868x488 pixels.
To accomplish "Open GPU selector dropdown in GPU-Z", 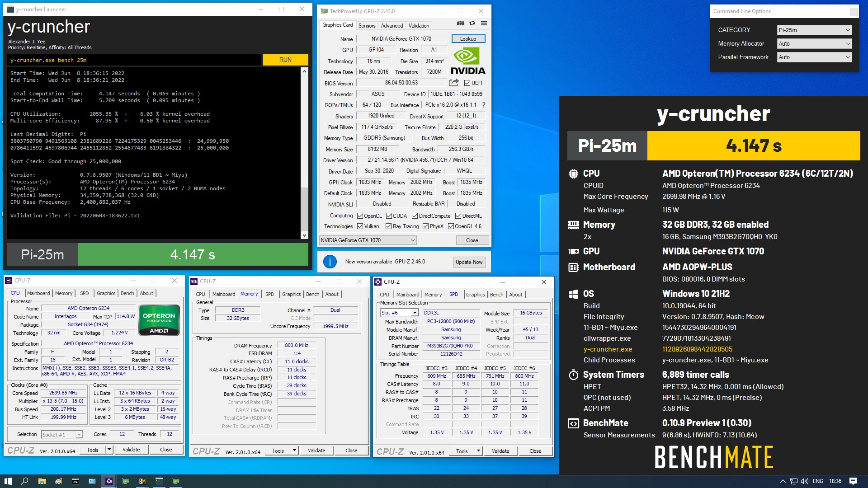I will [368, 240].
